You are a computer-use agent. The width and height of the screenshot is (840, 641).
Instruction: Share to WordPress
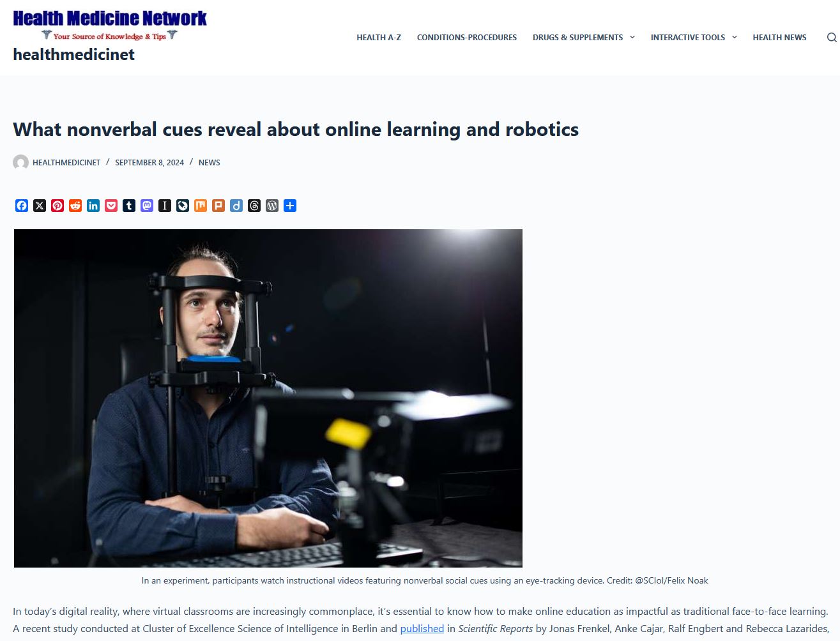pyautogui.click(x=271, y=206)
